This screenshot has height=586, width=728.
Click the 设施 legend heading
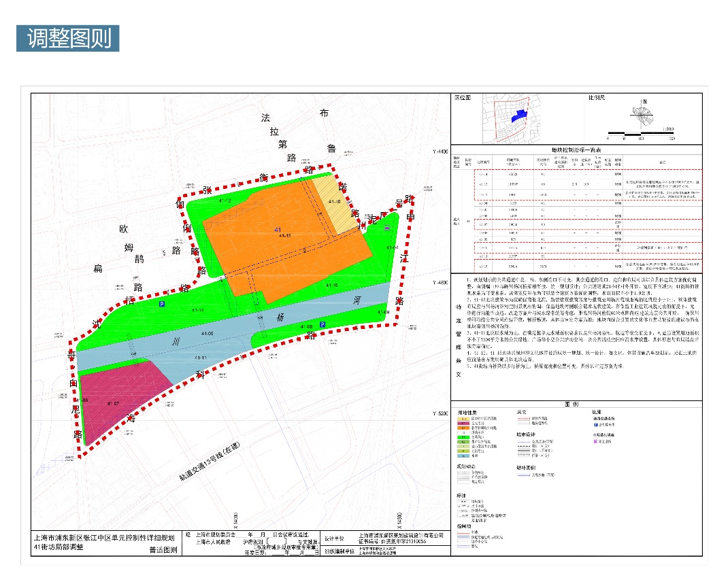pyautogui.click(x=597, y=412)
